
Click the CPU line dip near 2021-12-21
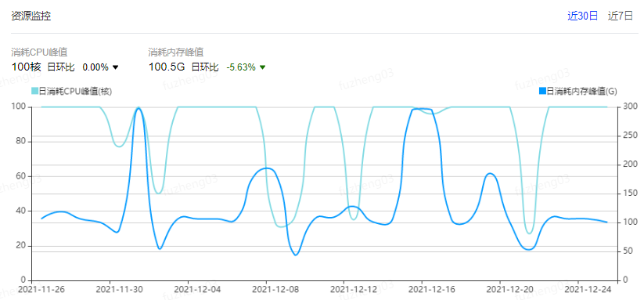click(530, 233)
